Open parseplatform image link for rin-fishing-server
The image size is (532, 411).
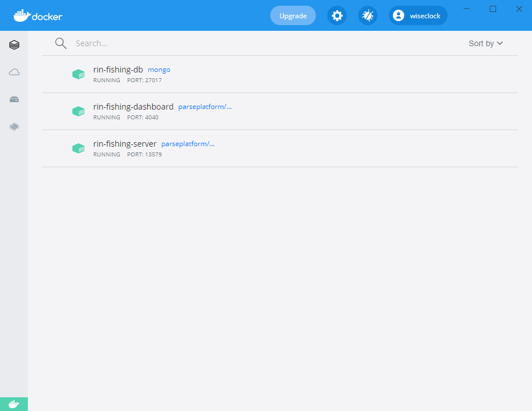188,144
